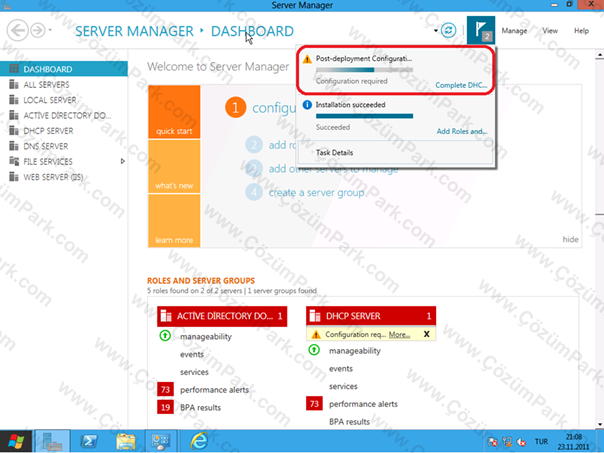Select the quick start tile
Screen dimensions: 604x453
coord(174,112)
